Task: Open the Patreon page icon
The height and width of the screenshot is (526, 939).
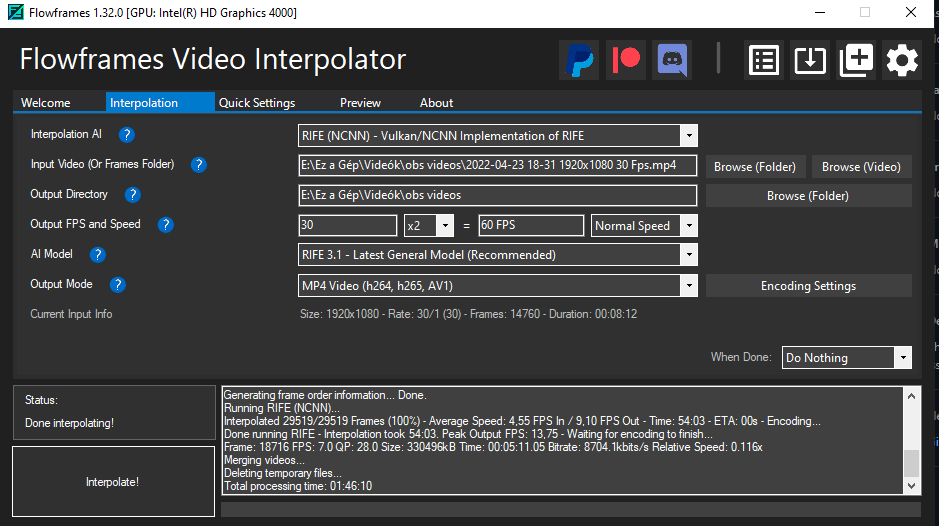Action: [x=626, y=60]
